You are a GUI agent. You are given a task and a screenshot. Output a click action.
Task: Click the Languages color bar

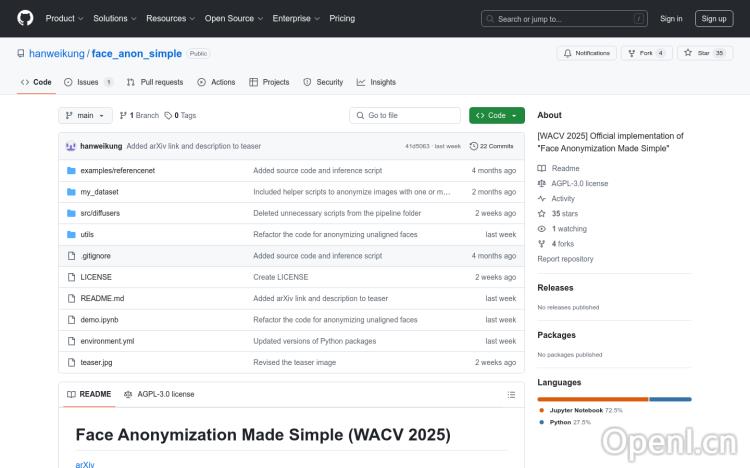[x=614, y=399]
